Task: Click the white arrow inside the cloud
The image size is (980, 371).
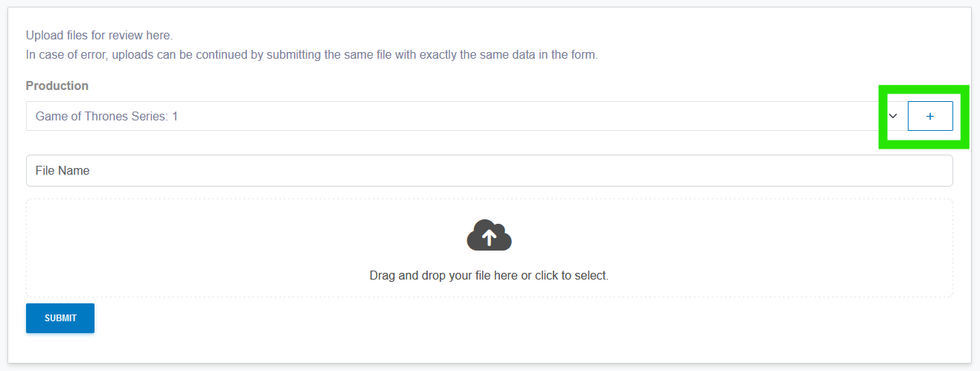Action: [x=489, y=237]
